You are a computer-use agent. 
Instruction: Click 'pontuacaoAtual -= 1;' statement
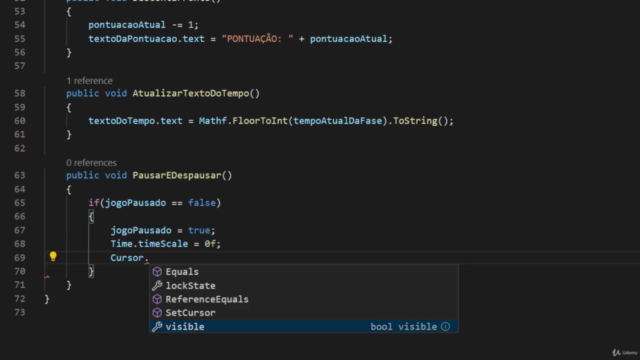(x=143, y=25)
